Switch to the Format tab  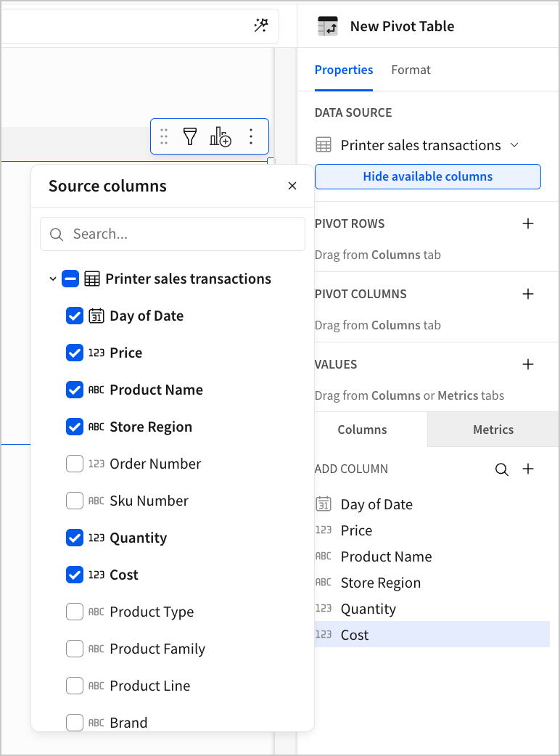(411, 70)
